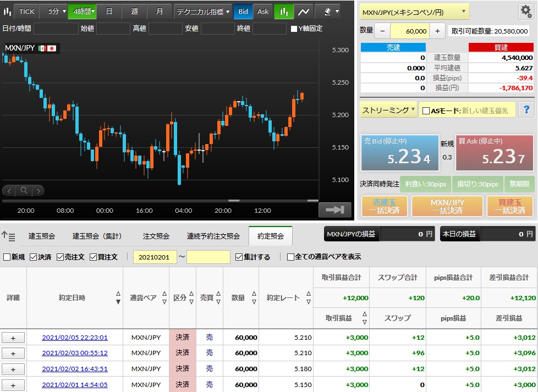This screenshot has width=538, height=392.
Task: Select 日 daily timeframe
Action: pyautogui.click(x=109, y=12)
